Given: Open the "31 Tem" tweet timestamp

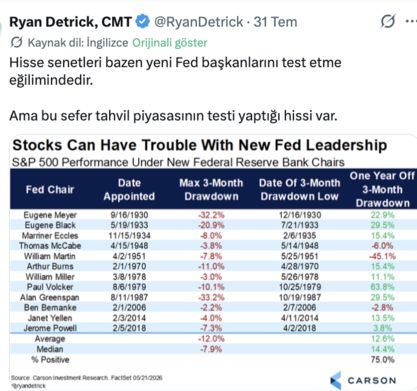Looking at the screenshot, I should pos(275,22).
